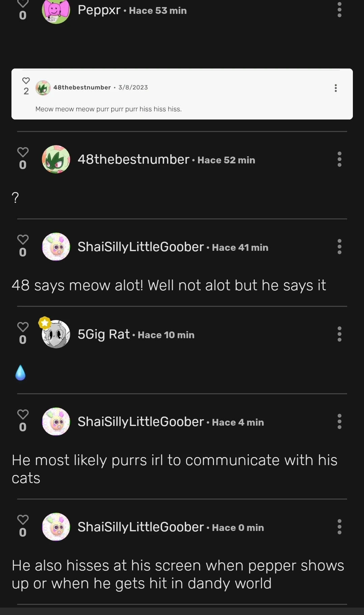364x615 pixels.
Task: Open options for 5Gig Rat's comment
Action: pos(339,334)
